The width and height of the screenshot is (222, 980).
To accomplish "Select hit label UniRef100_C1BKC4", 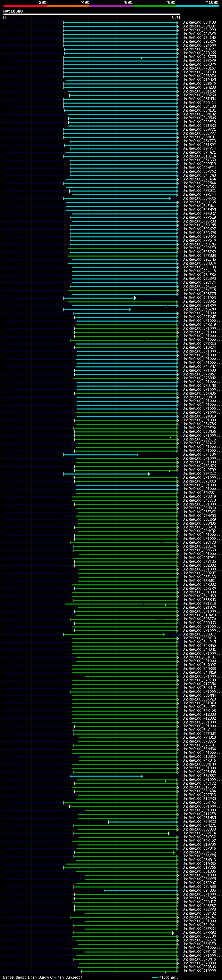I will pos(199,347).
